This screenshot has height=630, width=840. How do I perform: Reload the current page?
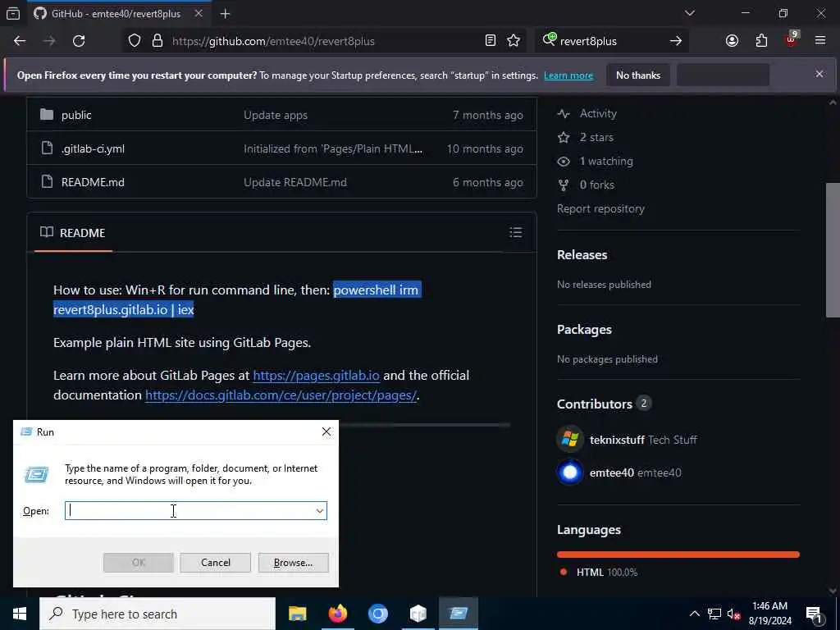point(79,41)
